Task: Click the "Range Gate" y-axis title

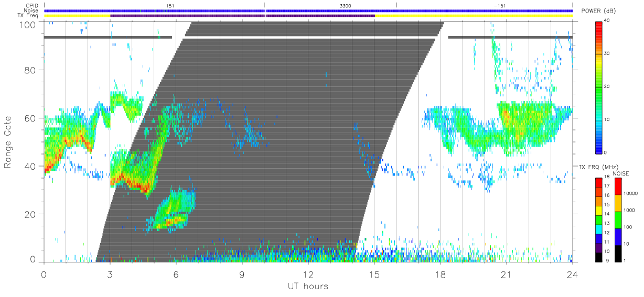Action: click(x=8, y=142)
